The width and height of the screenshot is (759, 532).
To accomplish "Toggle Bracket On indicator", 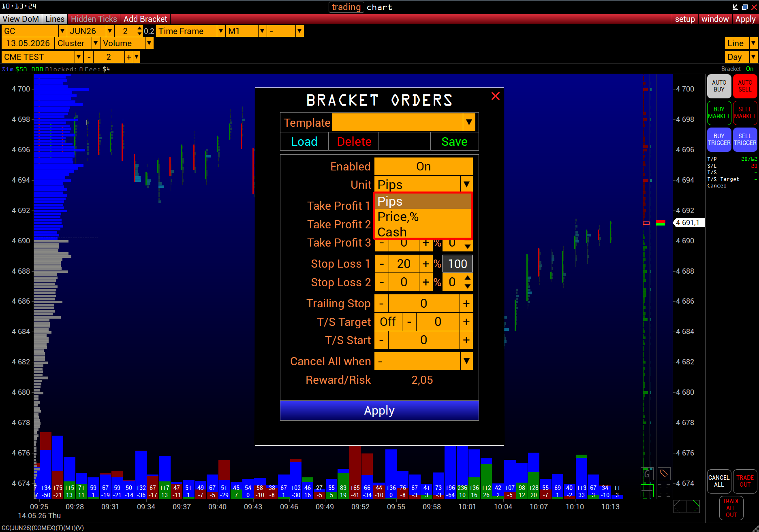I will [x=750, y=69].
